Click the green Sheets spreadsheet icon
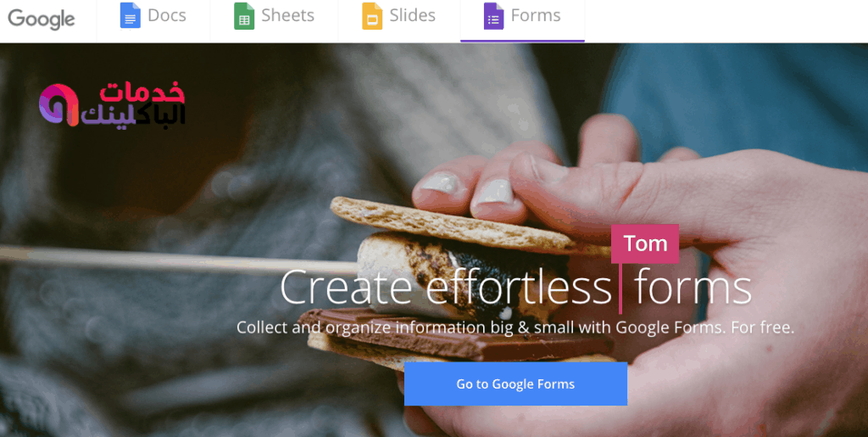The height and width of the screenshot is (437, 868). [x=244, y=15]
